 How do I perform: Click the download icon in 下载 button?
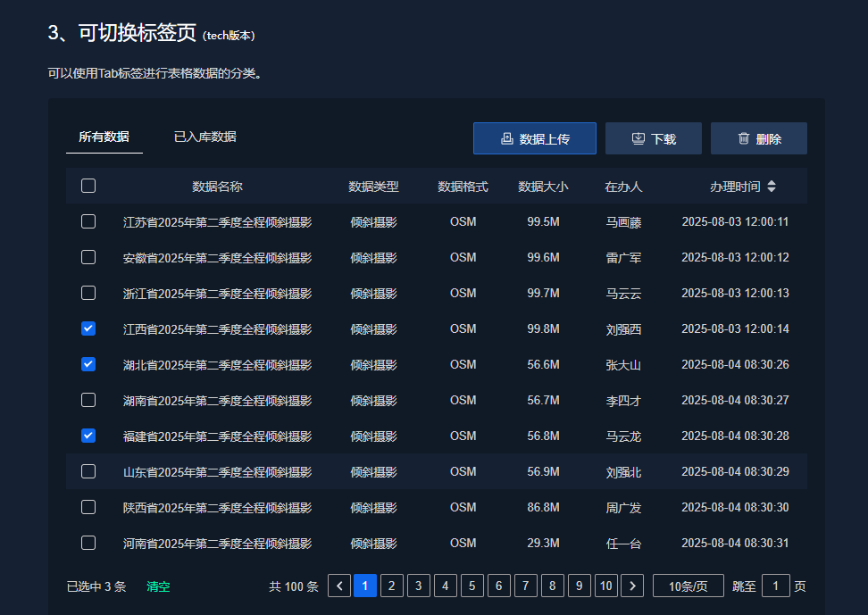click(638, 139)
